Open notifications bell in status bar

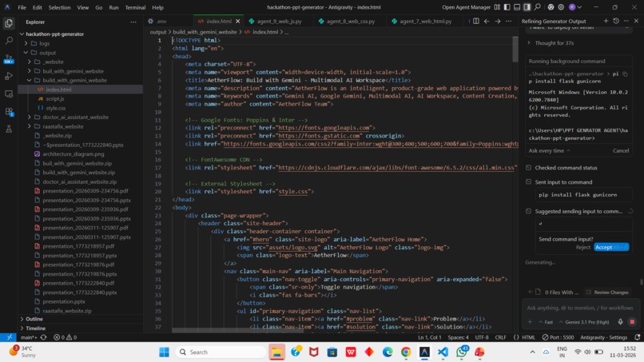(x=637, y=337)
